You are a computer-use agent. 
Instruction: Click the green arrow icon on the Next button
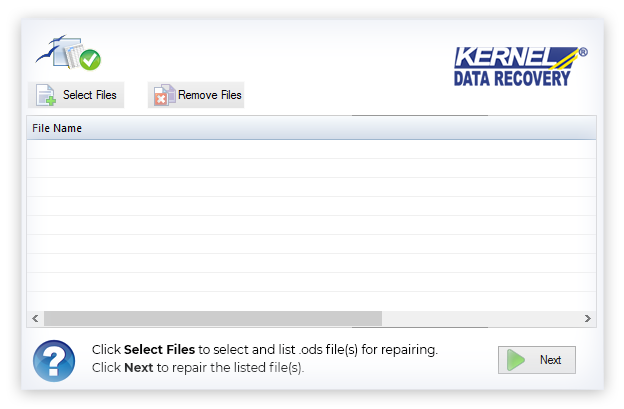516,360
